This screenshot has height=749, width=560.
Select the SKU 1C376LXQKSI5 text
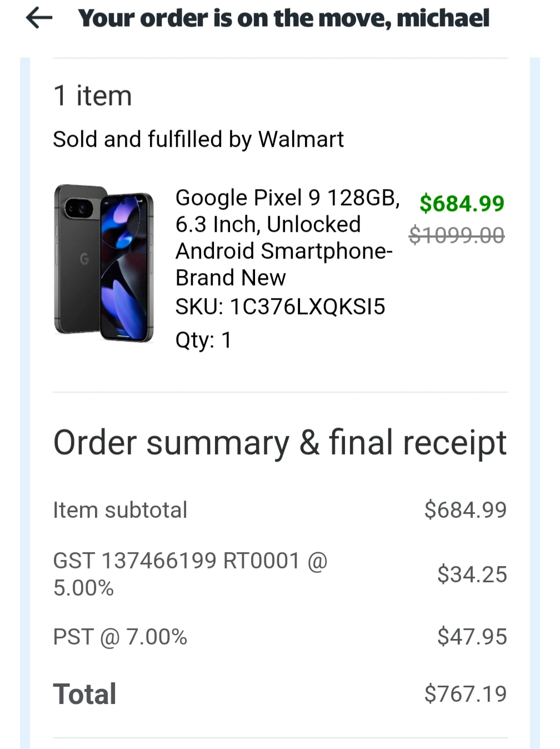tap(280, 307)
